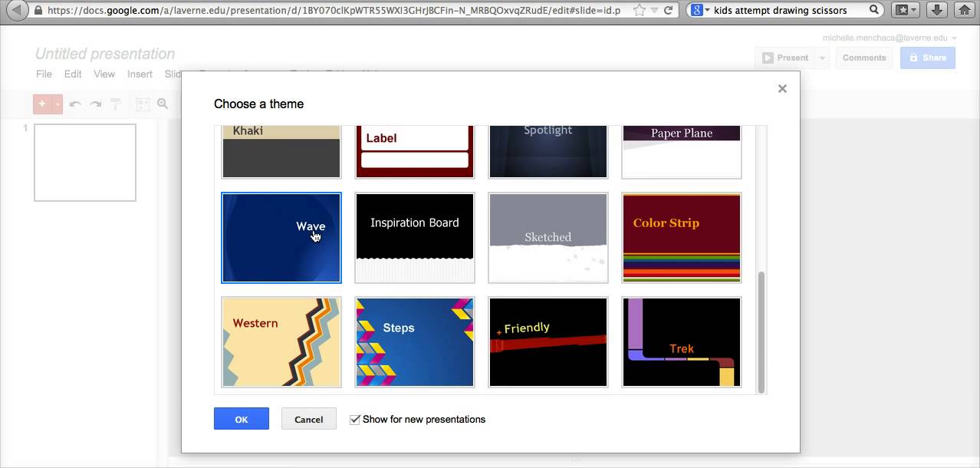
Task: Open the bookmarks toolbar button
Action: click(906, 10)
